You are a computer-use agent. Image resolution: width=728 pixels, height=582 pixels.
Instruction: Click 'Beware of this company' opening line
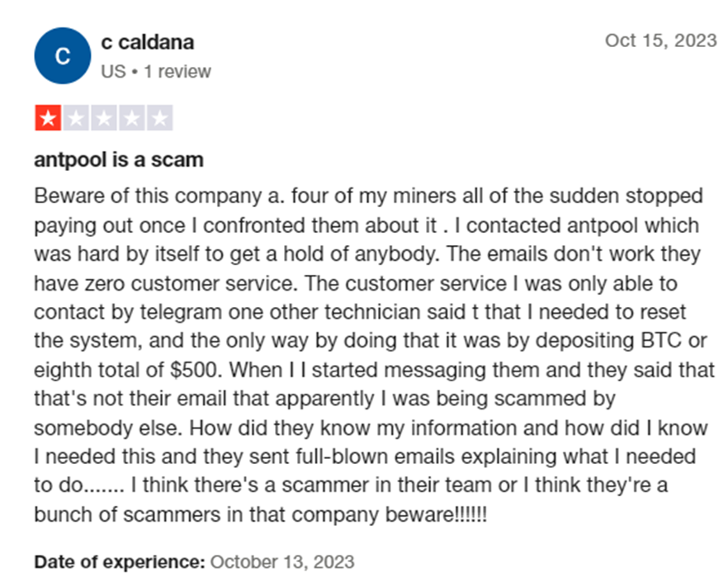[x=148, y=196]
